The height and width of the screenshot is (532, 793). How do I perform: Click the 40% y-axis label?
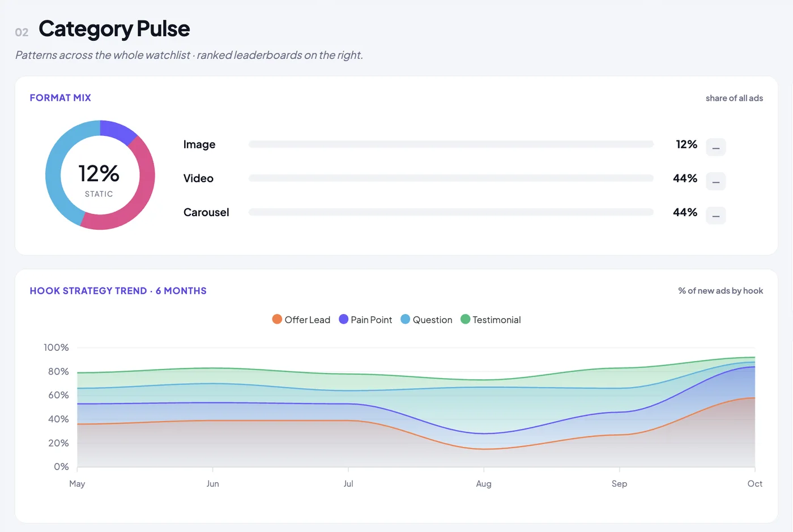point(58,419)
